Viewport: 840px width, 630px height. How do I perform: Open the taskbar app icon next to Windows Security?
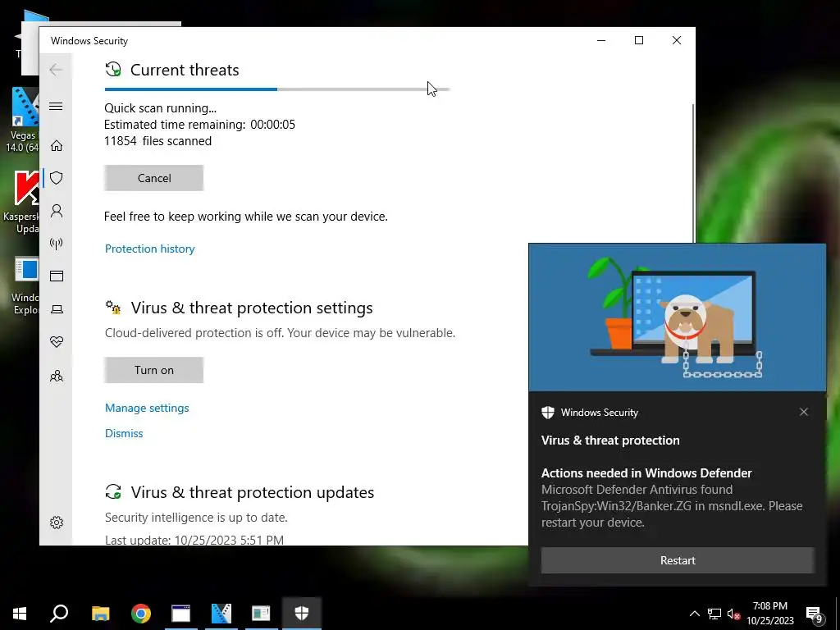261,614
